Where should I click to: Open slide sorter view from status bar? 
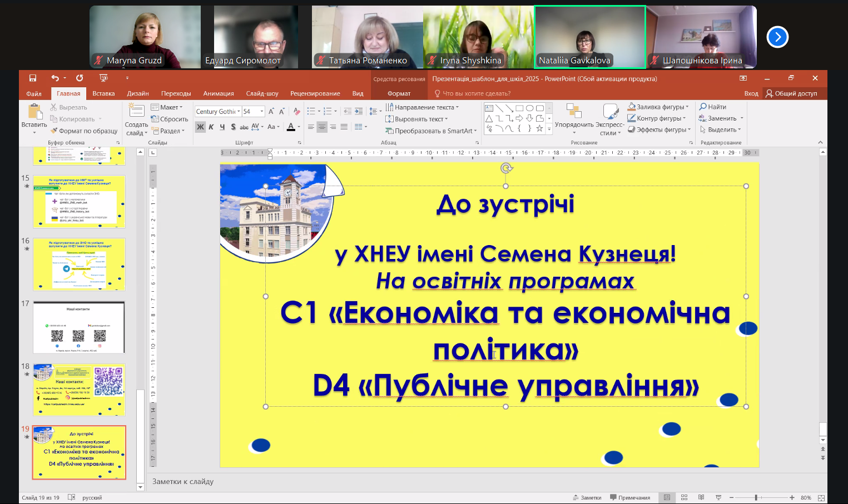click(685, 497)
